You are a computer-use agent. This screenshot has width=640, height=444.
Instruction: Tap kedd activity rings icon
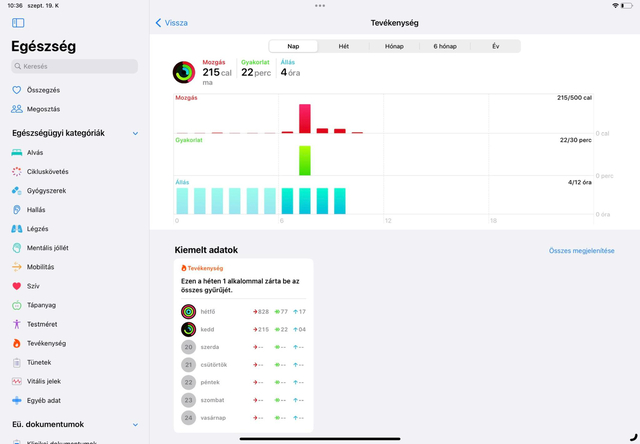(188, 329)
